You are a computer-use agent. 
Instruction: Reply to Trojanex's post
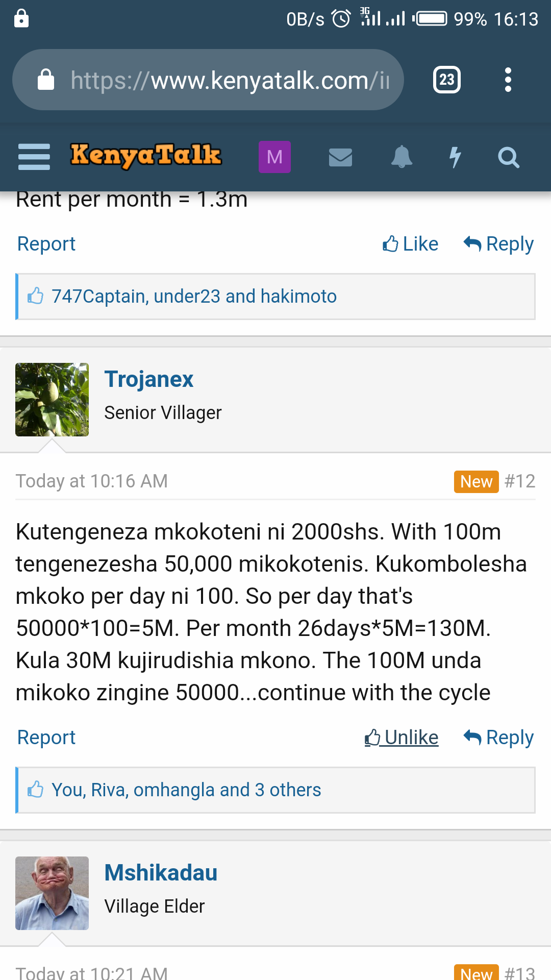(498, 738)
